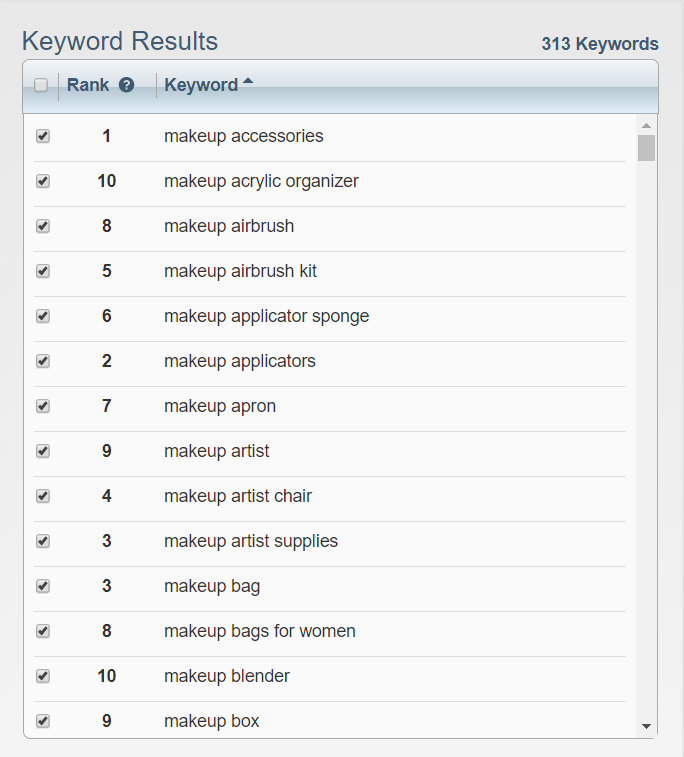Click the makeup bags for women keyword
This screenshot has width=684, height=757.
(260, 631)
